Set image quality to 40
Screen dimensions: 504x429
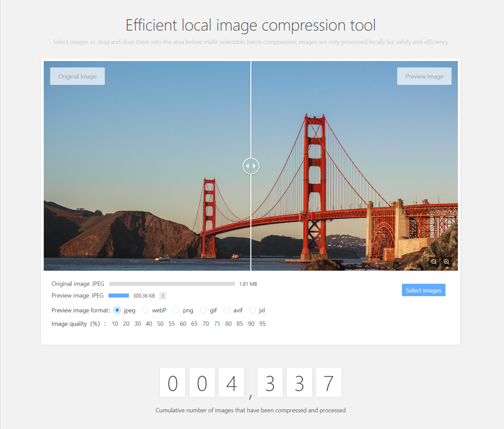coord(149,324)
